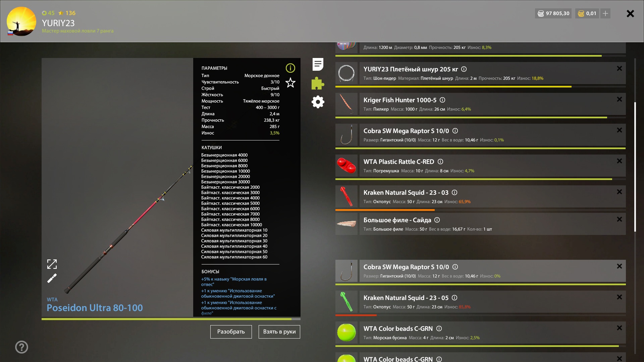Click rod title Poseidon Ultra 80-100
Image resolution: width=644 pixels, height=362 pixels.
[95, 308]
